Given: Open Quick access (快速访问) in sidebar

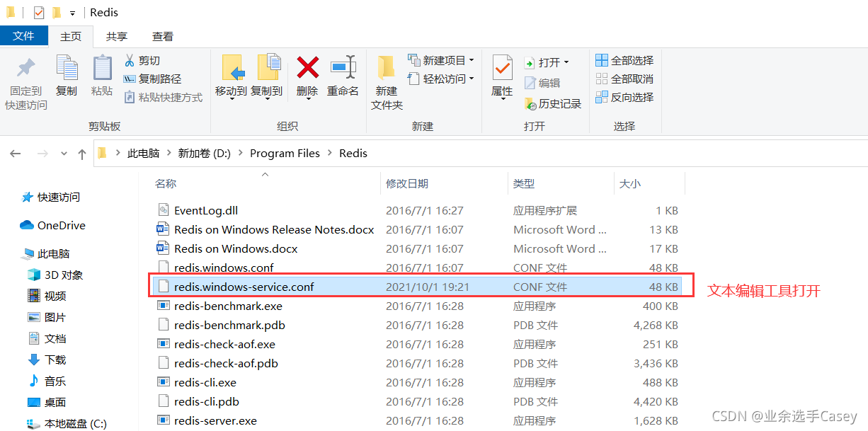Looking at the screenshot, I should [x=51, y=197].
